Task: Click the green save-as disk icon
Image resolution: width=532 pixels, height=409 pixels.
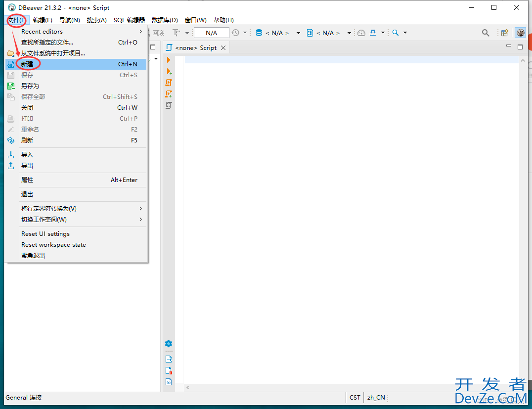Action: (11, 86)
